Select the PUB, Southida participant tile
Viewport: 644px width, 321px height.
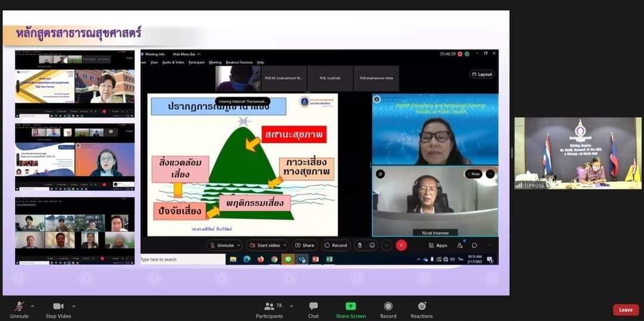330,78
